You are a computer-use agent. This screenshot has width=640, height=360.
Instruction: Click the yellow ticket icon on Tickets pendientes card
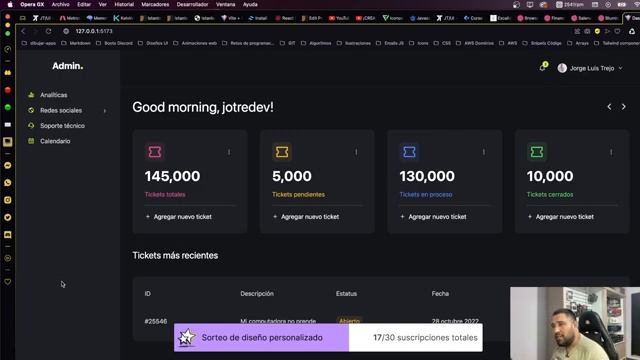pos(282,152)
